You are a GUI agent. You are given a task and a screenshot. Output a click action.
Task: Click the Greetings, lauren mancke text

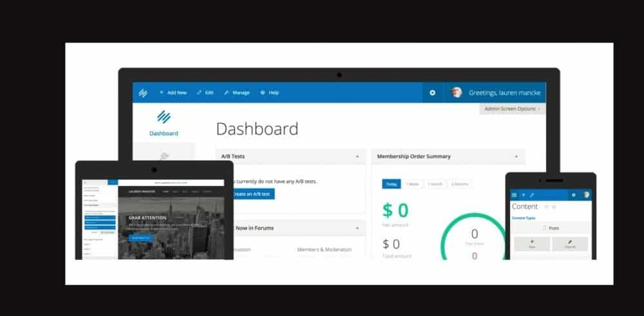point(504,93)
